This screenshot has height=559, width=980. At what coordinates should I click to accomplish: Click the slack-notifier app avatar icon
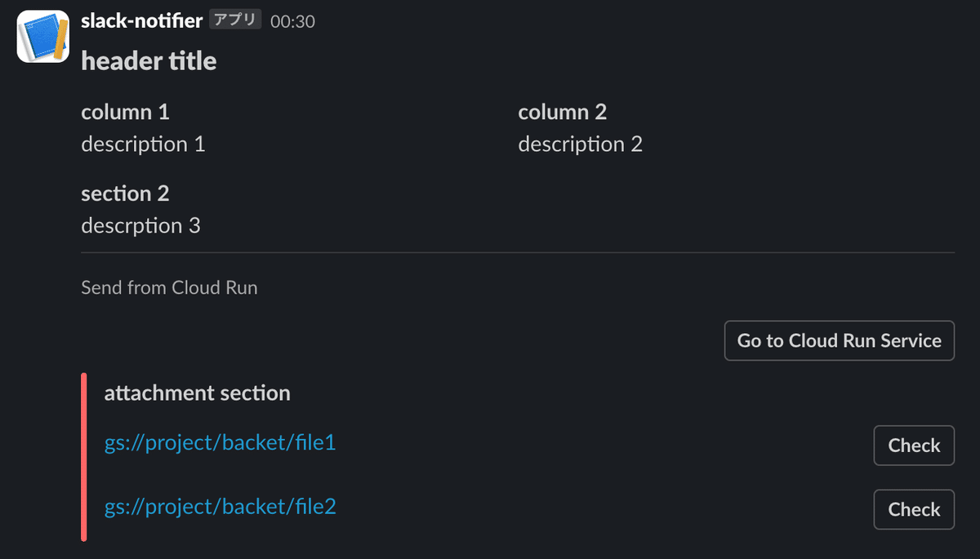[42, 36]
